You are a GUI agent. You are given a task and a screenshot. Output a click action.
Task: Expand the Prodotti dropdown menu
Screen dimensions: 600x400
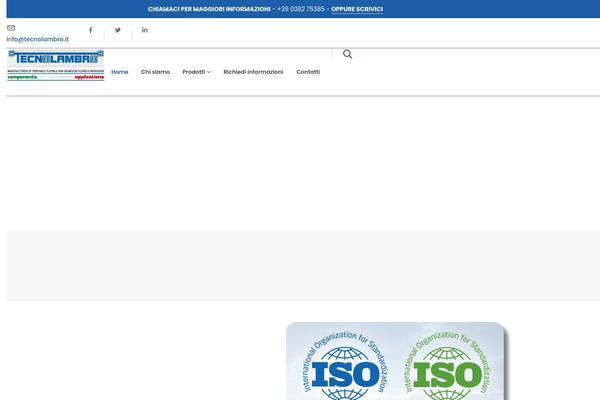(196, 72)
